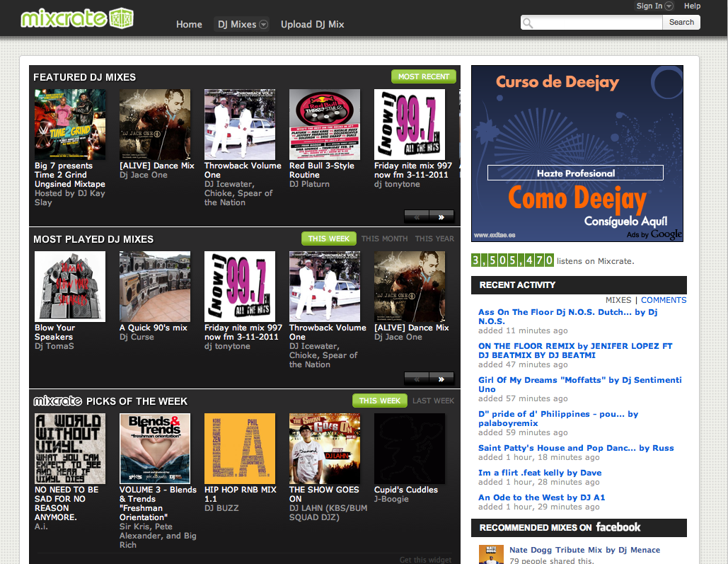Open the Upload DJ Mix page

point(312,24)
